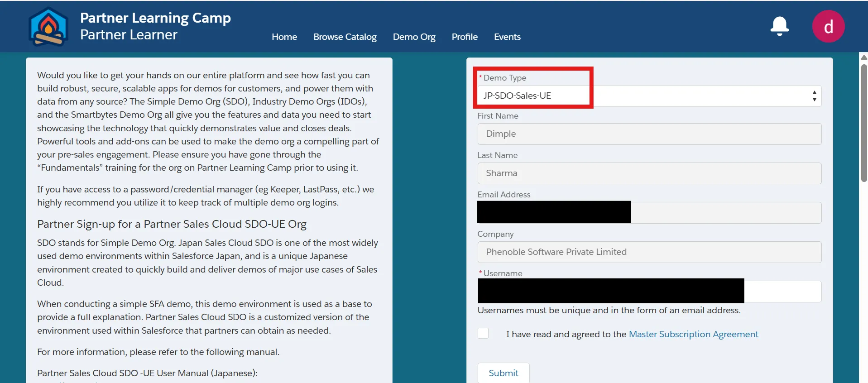The image size is (868, 383).
Task: Expand the Demo Type dropdown
Action: coord(648,96)
